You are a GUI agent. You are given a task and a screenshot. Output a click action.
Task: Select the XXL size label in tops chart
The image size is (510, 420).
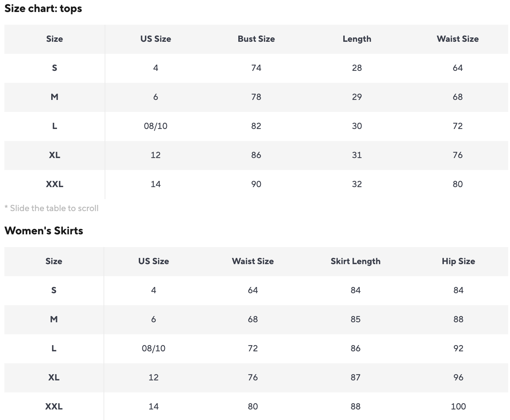pyautogui.click(x=54, y=184)
